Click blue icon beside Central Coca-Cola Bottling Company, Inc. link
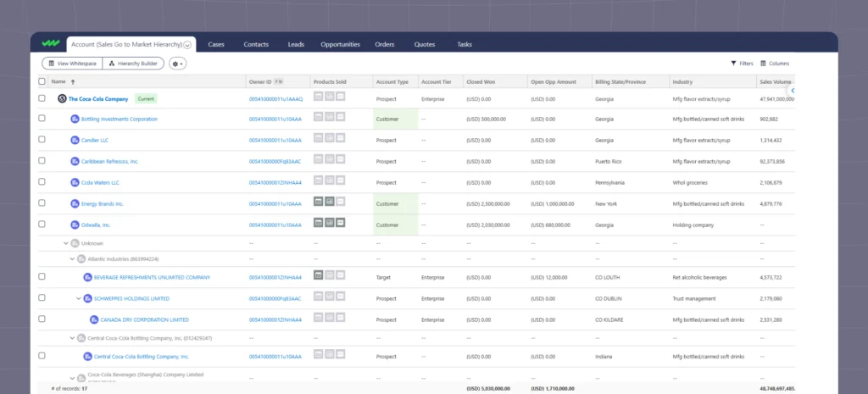This screenshot has height=394, width=868. pos(87,357)
